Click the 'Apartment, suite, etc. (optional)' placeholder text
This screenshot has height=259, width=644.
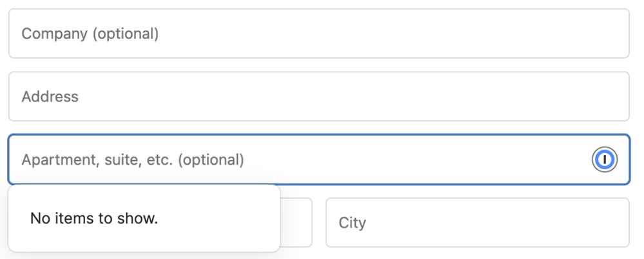[x=133, y=160]
